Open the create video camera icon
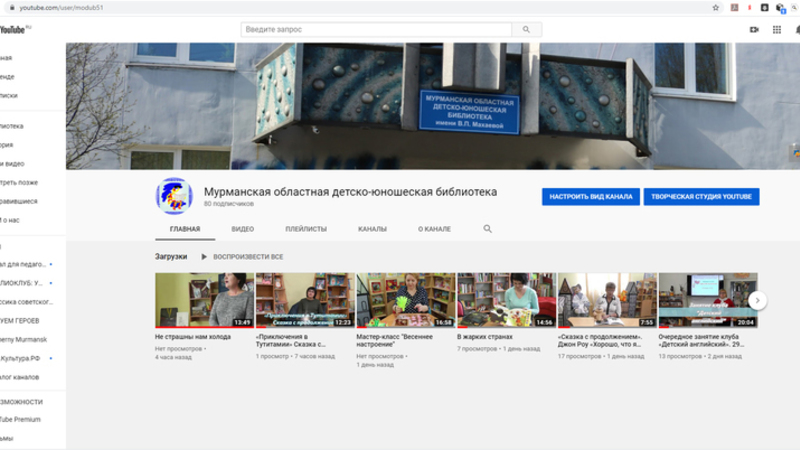The height and width of the screenshot is (450, 800). click(754, 30)
